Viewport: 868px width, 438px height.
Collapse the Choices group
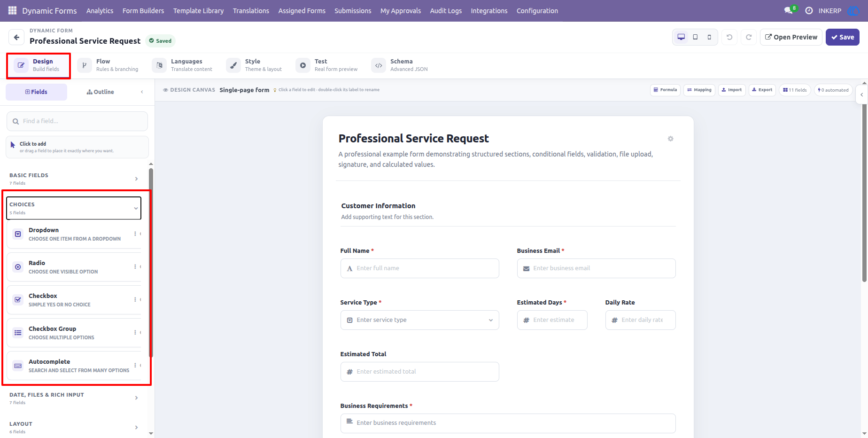point(74,208)
